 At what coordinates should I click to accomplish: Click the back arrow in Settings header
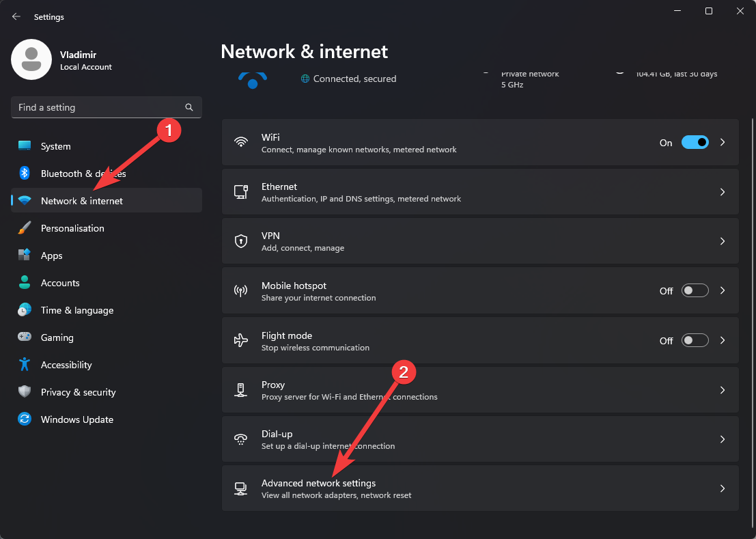click(16, 16)
